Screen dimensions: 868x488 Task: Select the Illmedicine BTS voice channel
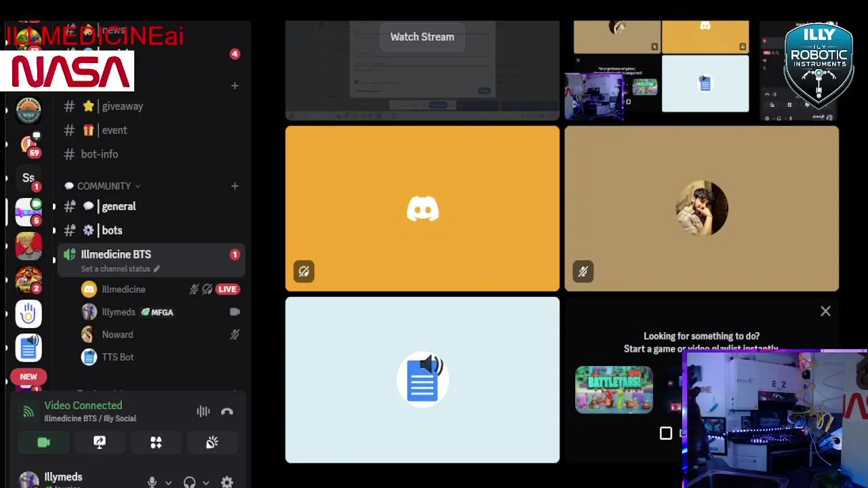coord(151,260)
